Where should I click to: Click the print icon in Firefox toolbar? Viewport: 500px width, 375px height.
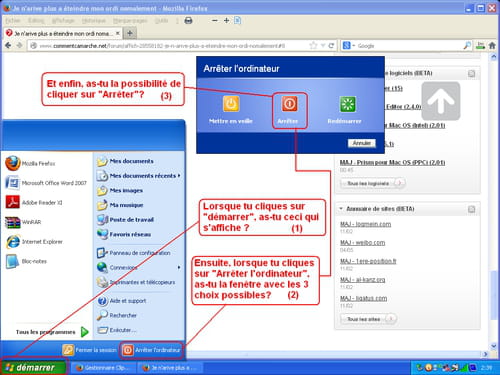(x=188, y=21)
